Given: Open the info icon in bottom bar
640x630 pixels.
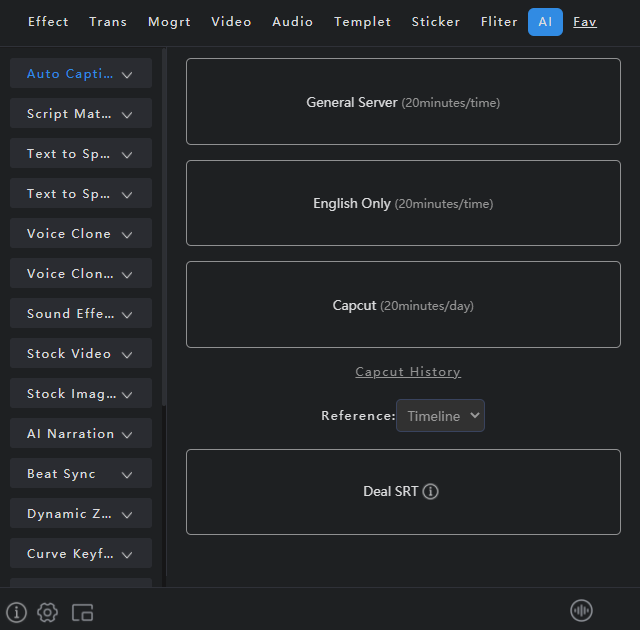Looking at the screenshot, I should coord(16,612).
